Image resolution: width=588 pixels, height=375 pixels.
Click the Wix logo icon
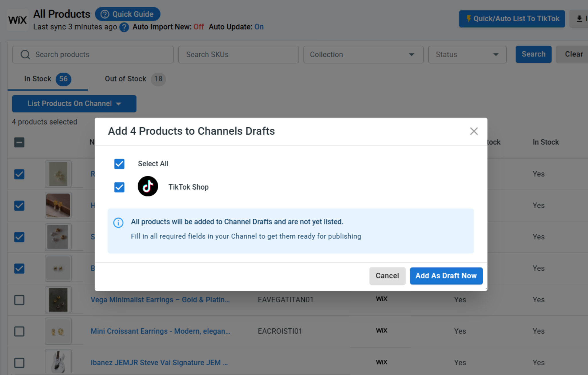pyautogui.click(x=17, y=20)
